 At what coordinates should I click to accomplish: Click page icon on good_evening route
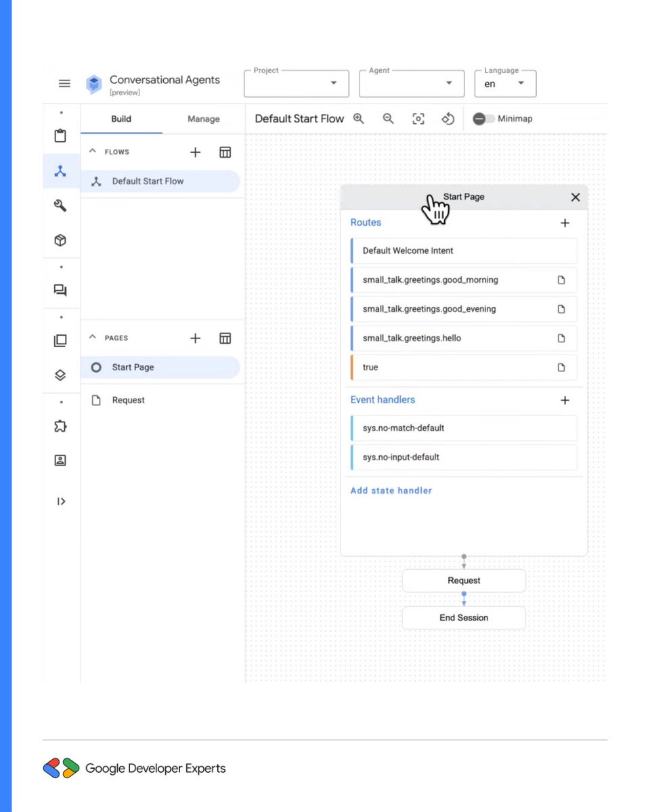pyautogui.click(x=561, y=309)
